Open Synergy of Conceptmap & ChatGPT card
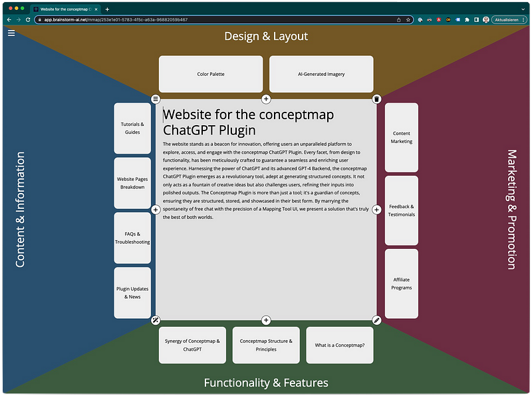The width and height of the screenshot is (532, 396). [192, 345]
